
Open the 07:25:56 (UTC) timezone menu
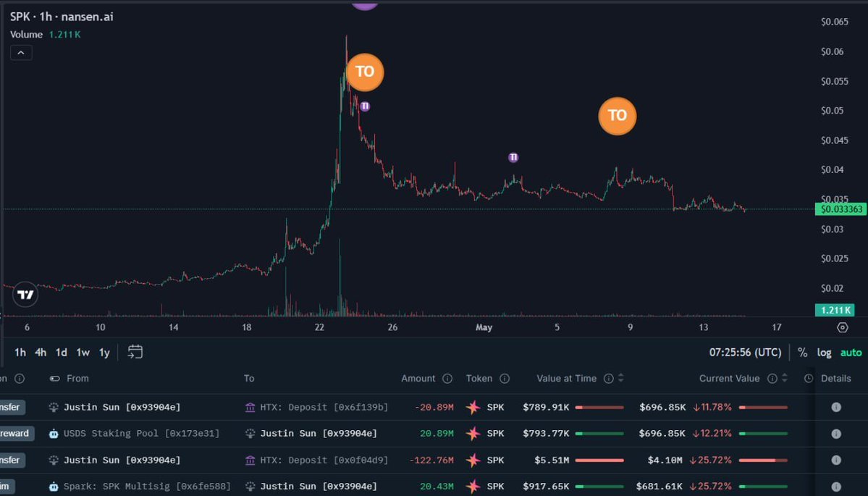point(745,353)
